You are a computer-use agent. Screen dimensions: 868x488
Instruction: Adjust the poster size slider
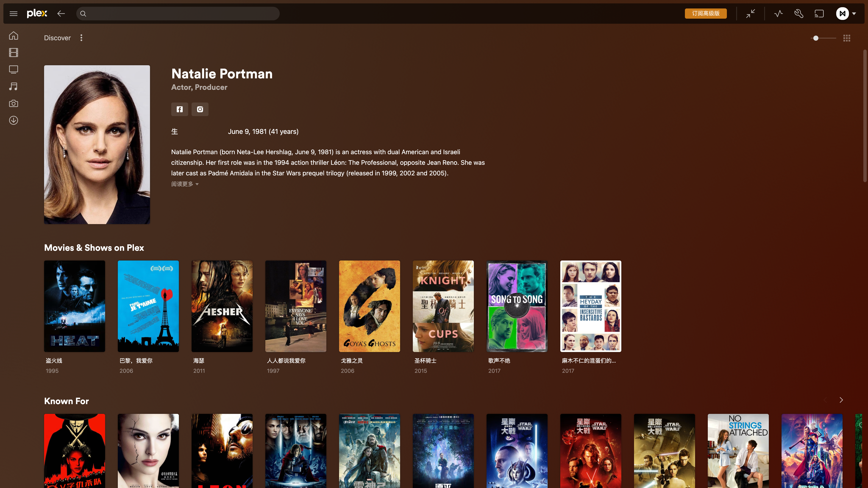point(816,38)
